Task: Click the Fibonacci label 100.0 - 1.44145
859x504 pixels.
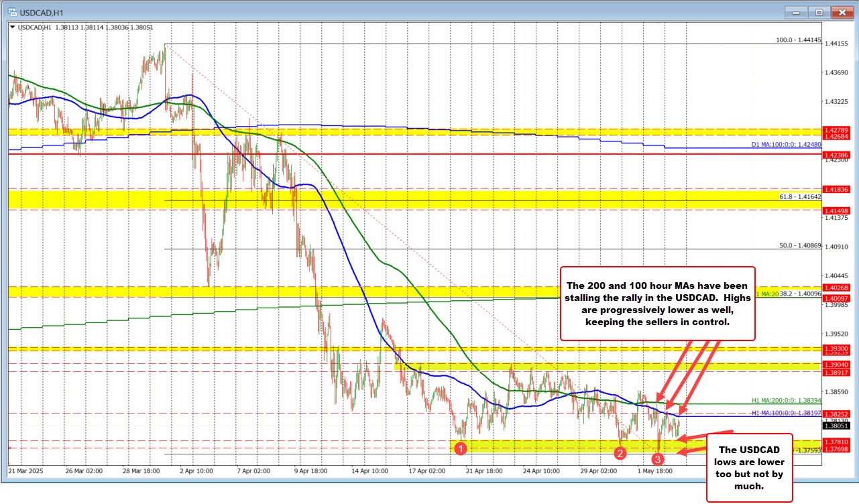Action: click(x=797, y=40)
